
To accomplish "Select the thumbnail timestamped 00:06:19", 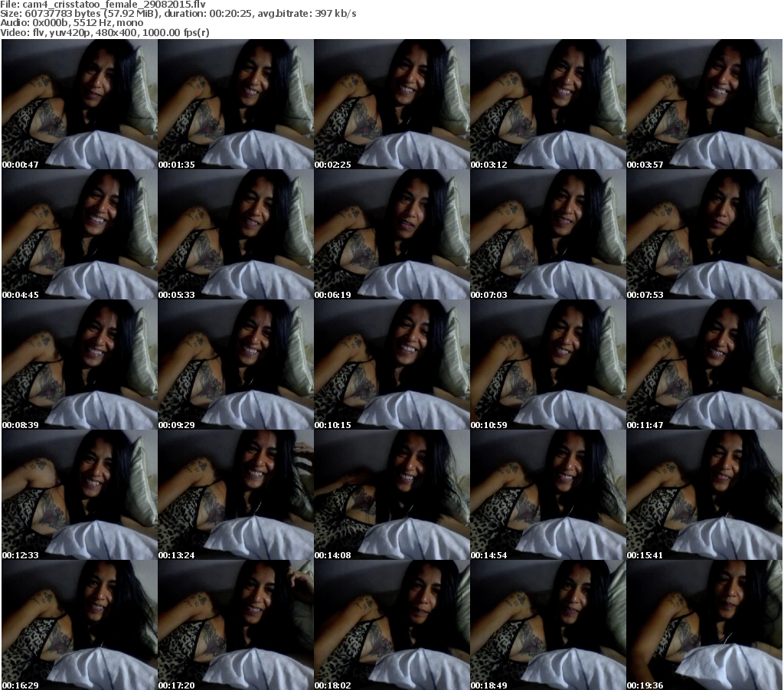I will pos(392,234).
